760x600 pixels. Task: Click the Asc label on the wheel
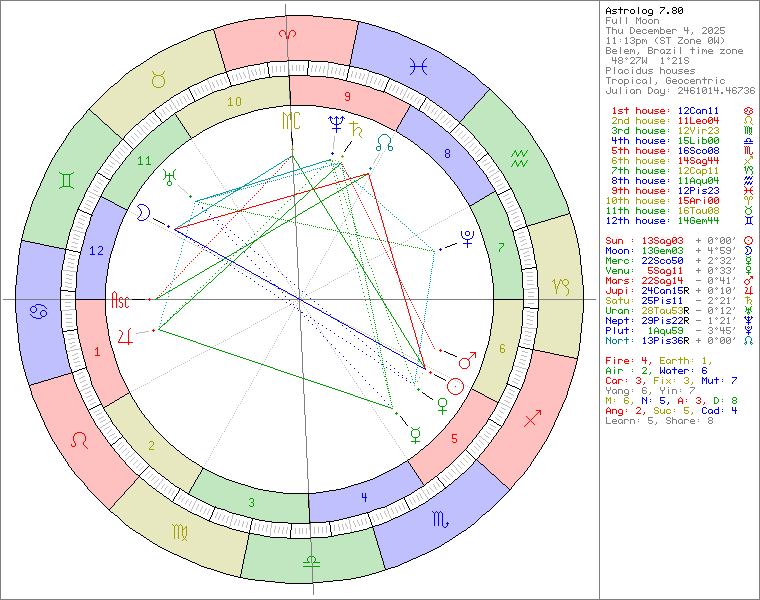(121, 299)
